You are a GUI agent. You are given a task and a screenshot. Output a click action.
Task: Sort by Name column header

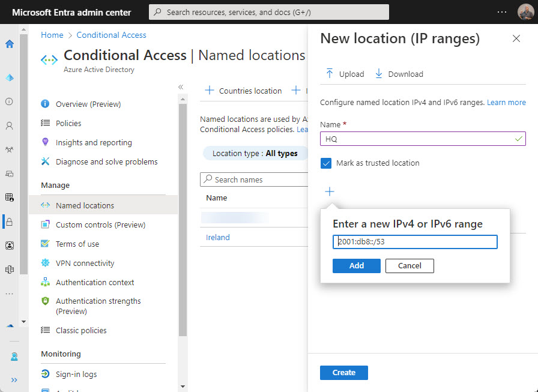[217, 198]
